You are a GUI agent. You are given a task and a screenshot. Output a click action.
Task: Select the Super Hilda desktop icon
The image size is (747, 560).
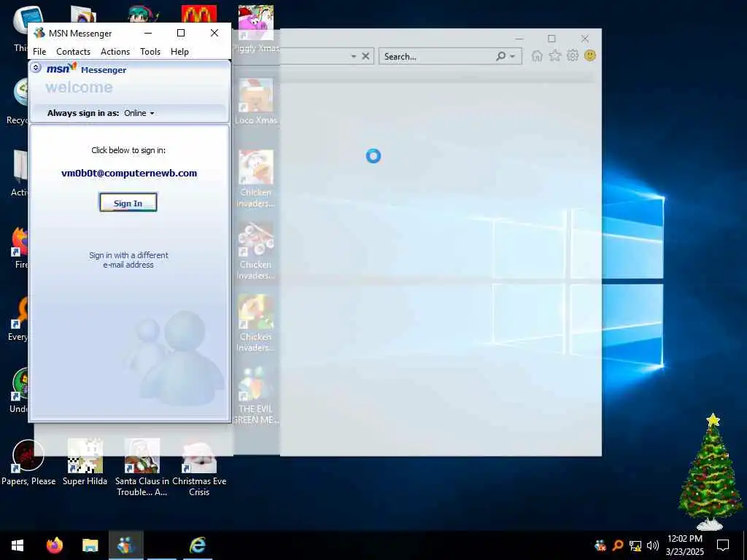[85, 462]
